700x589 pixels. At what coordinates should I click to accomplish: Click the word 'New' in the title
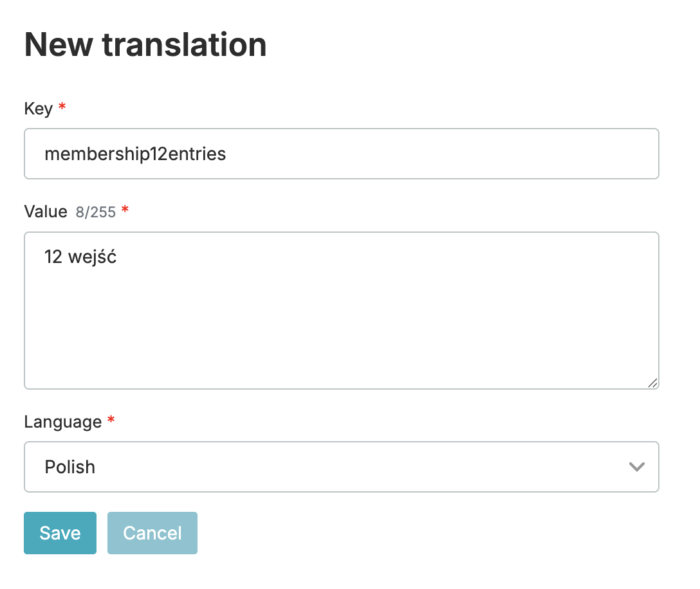point(58,45)
